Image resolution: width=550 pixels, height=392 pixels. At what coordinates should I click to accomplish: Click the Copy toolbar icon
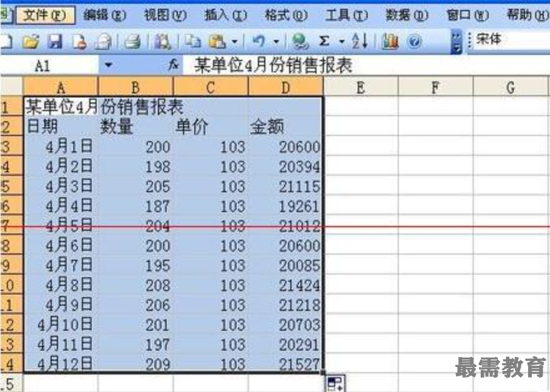[192, 42]
